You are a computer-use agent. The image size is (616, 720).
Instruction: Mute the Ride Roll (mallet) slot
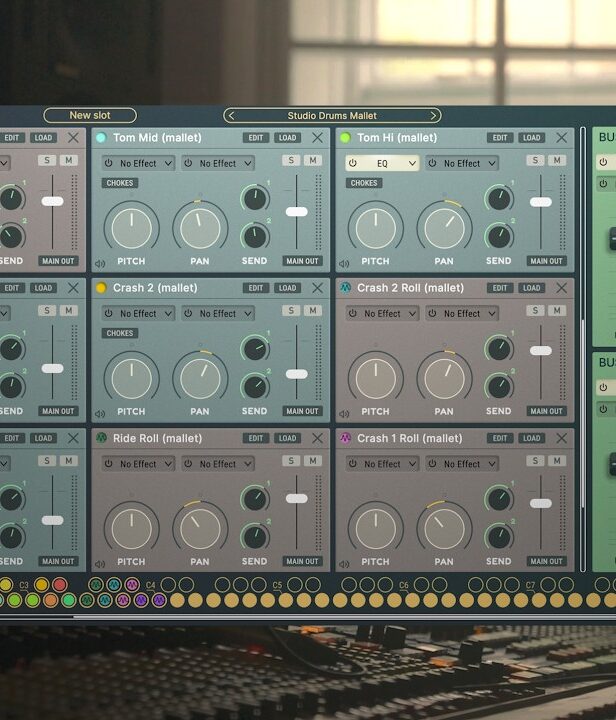[313, 461]
